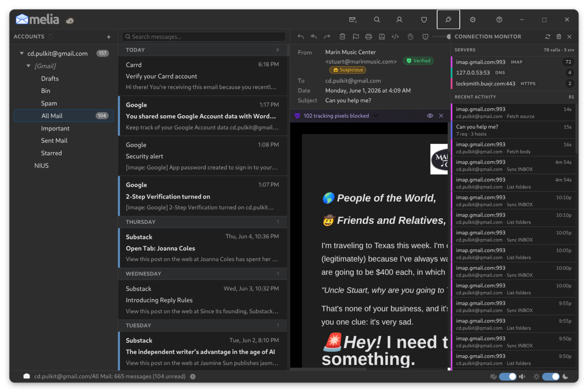Close the Connection Monitor panel

click(569, 37)
